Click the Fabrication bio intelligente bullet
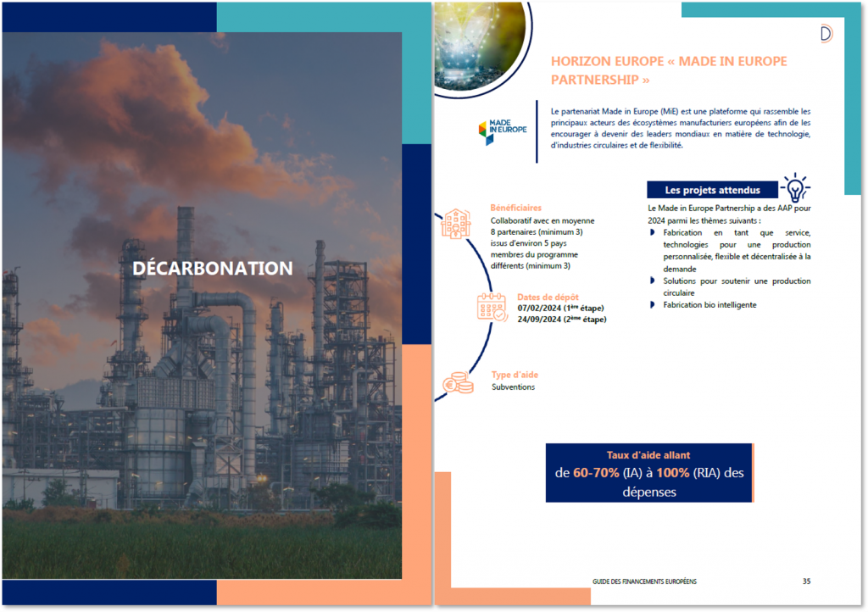868x612 pixels. [709, 305]
